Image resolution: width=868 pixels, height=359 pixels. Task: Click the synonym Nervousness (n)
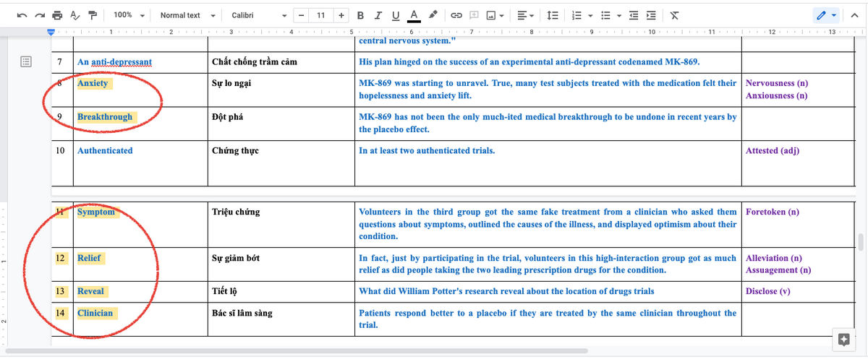coord(777,83)
